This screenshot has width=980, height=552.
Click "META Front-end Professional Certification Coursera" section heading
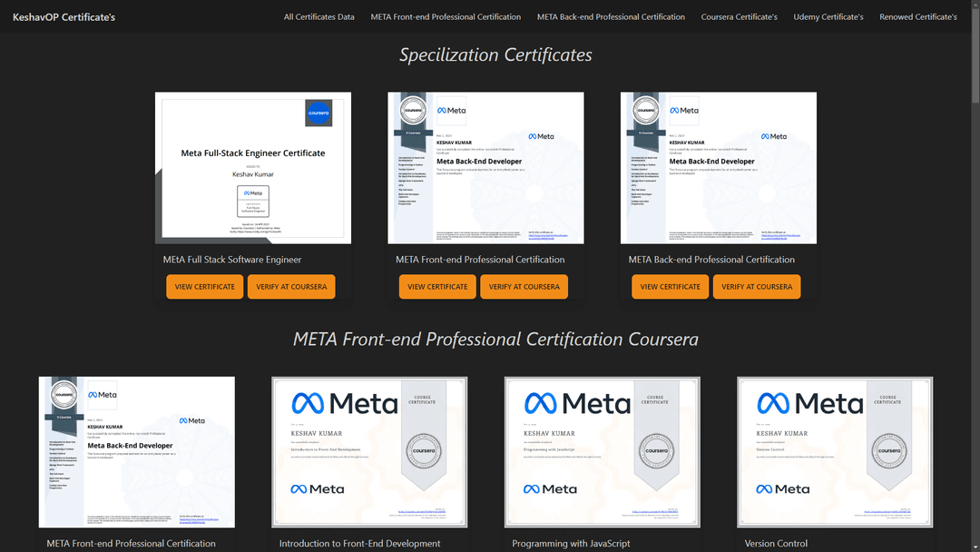pyautogui.click(x=495, y=340)
